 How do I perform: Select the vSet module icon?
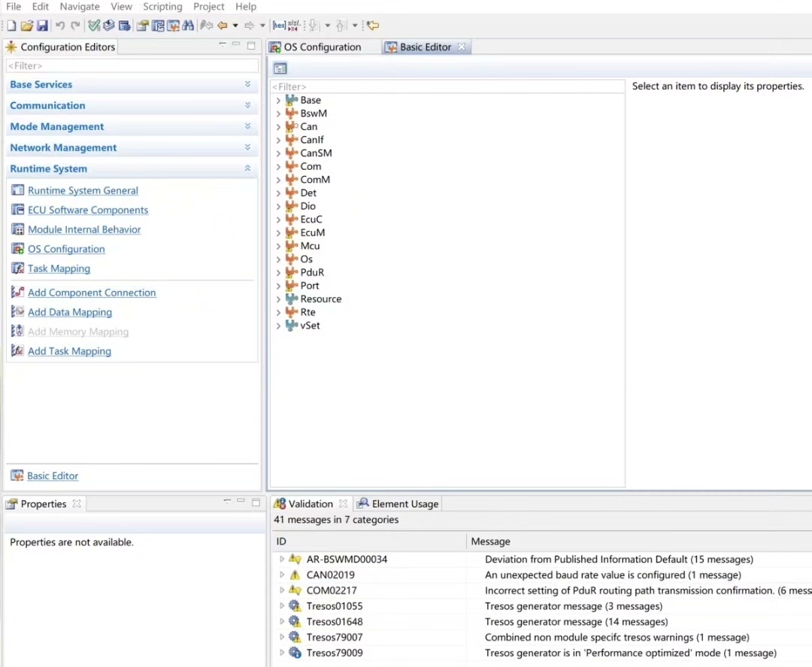click(292, 326)
